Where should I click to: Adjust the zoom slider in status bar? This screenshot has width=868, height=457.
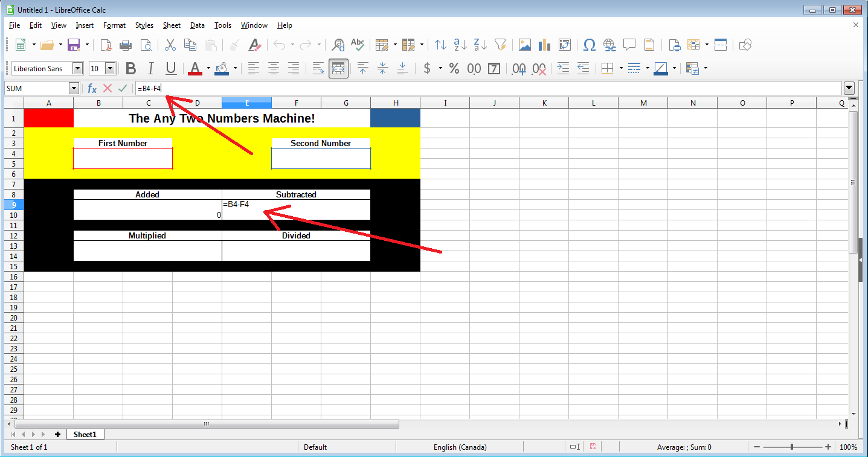pos(793,447)
